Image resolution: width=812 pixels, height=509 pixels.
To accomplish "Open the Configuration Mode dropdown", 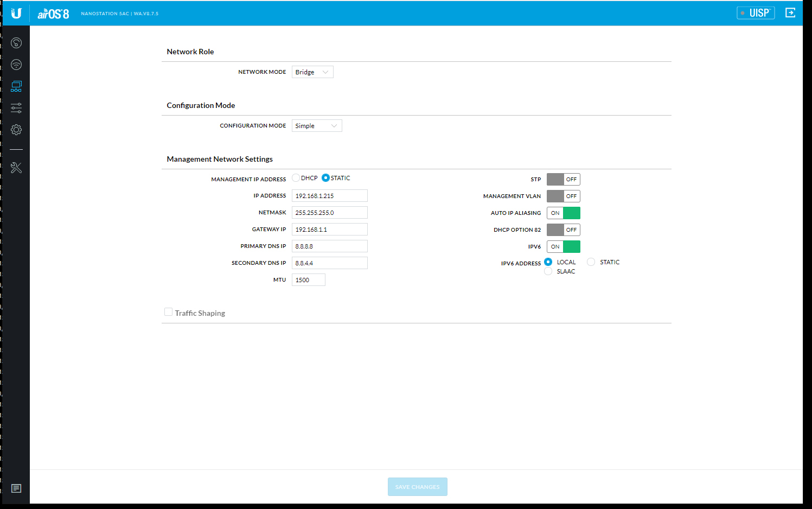I will click(317, 126).
